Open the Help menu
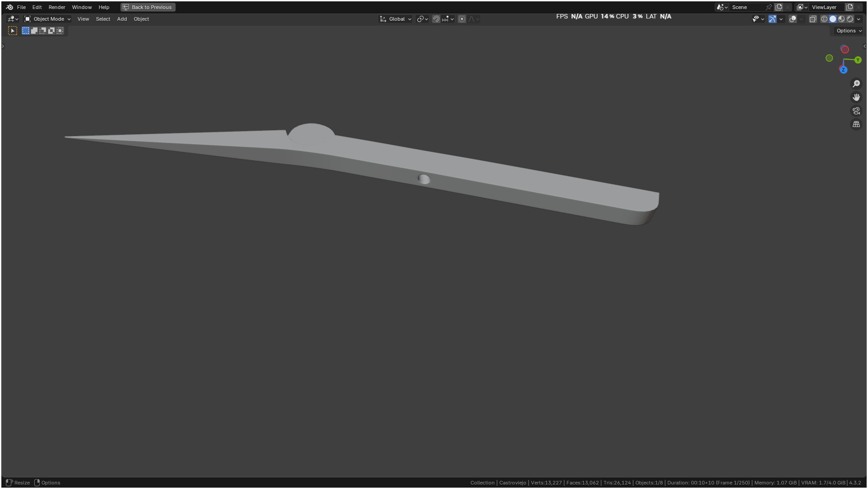 pos(104,7)
